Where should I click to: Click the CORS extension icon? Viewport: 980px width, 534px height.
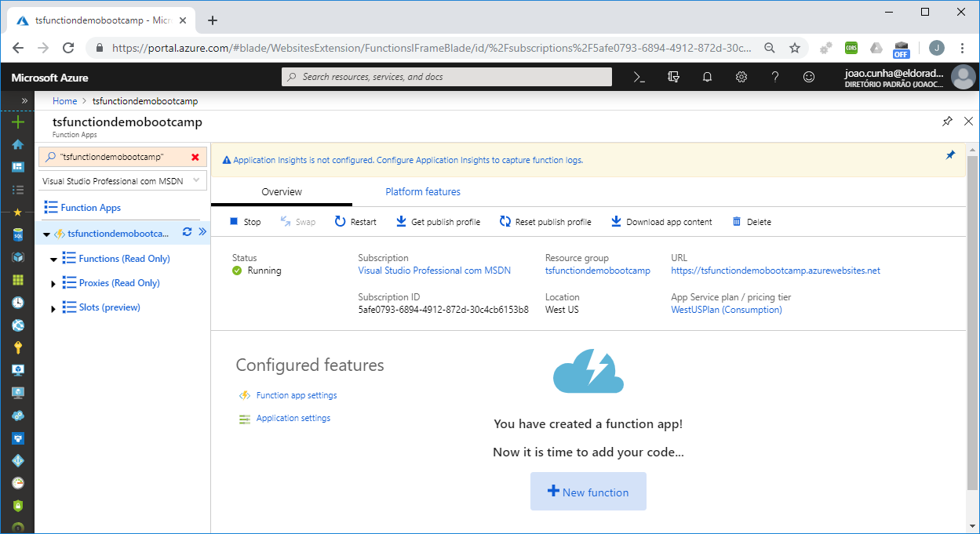click(x=851, y=48)
